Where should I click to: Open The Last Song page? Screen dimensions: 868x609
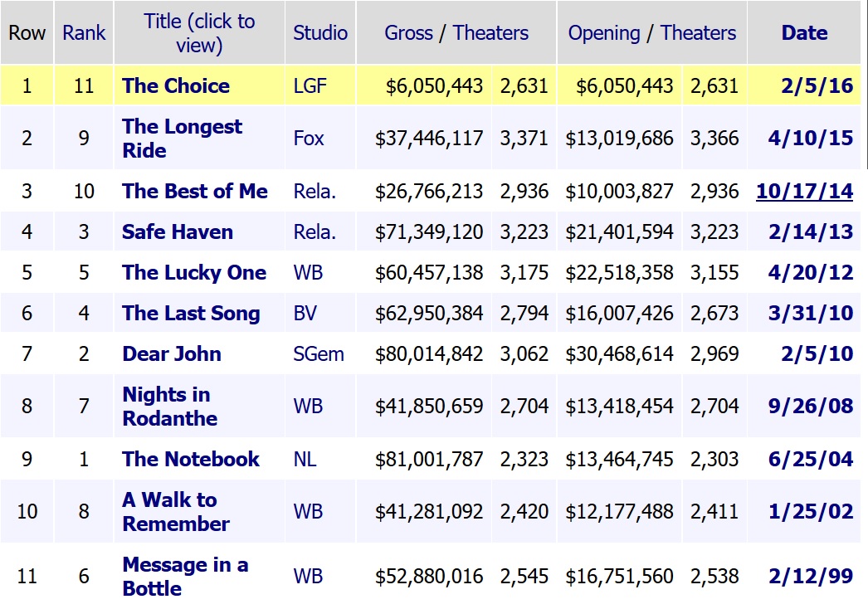point(191,313)
